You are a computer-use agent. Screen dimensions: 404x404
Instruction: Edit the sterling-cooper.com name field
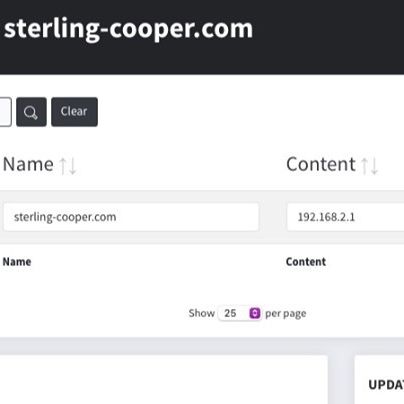click(x=131, y=217)
